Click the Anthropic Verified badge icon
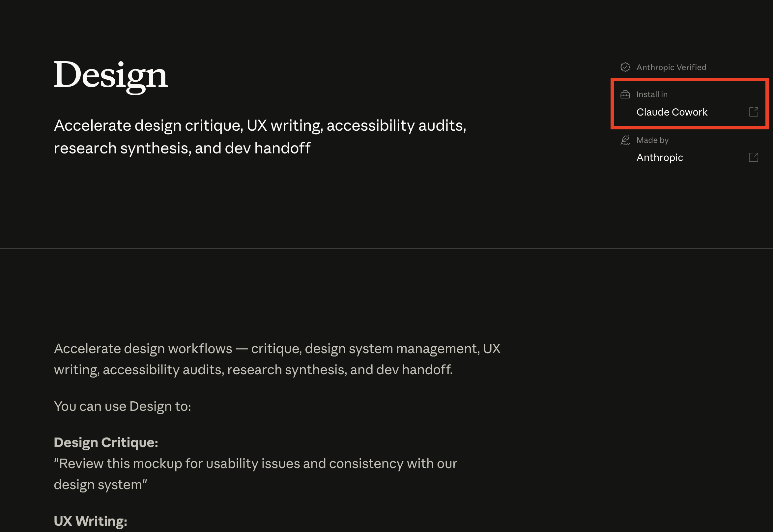This screenshot has height=532, width=773. (625, 67)
